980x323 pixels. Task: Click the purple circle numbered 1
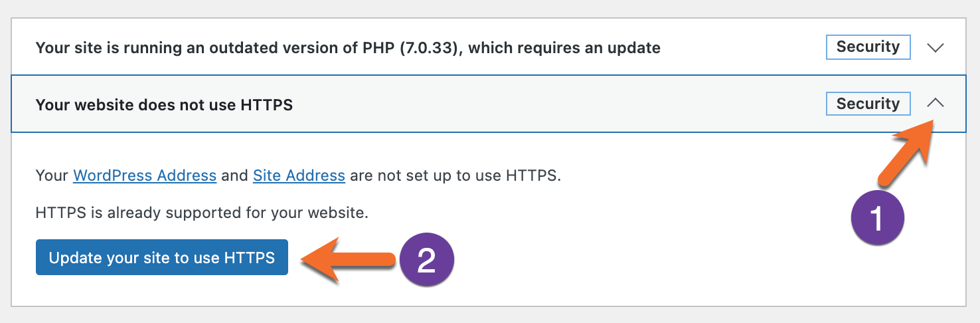[x=877, y=219]
